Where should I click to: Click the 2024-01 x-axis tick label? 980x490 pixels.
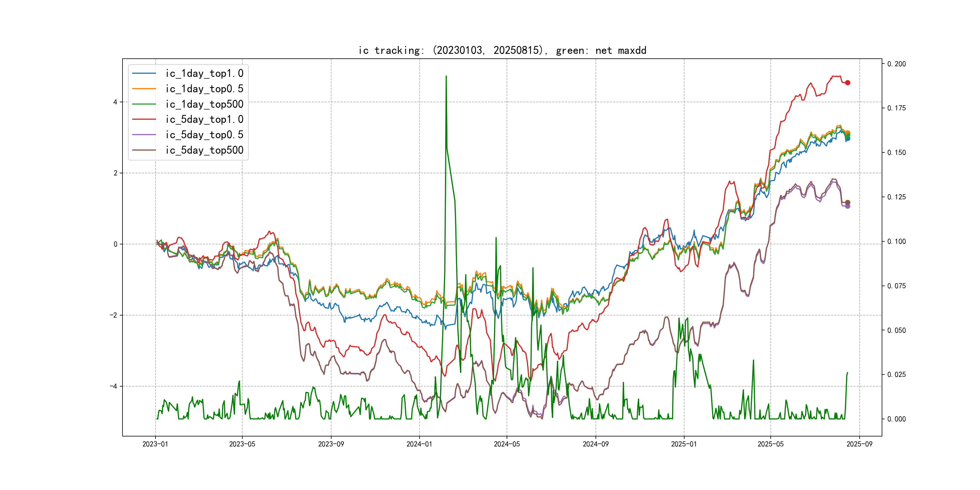pos(419,444)
